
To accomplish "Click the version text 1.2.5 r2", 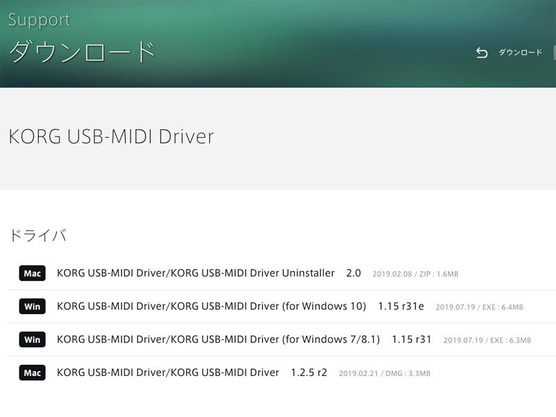I will 309,372.
